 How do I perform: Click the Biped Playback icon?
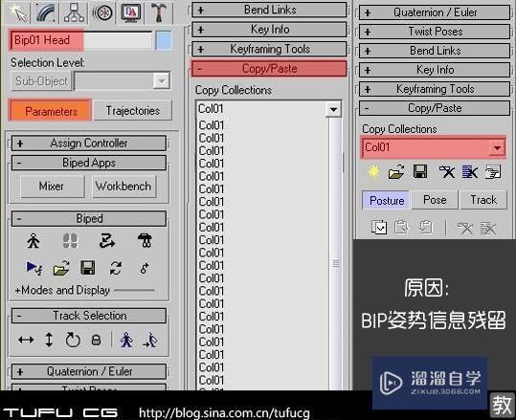click(x=34, y=268)
